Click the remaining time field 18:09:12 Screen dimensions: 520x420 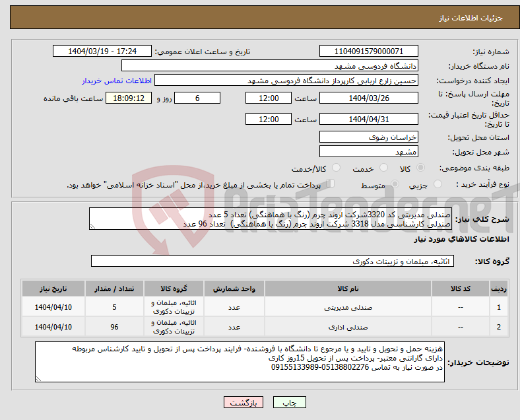[x=129, y=98]
